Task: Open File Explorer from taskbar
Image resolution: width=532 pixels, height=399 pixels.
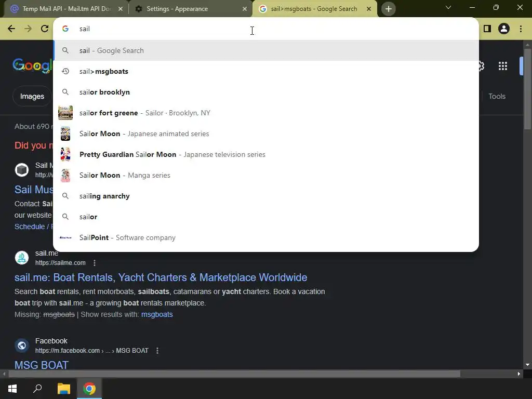Action: [x=63, y=389]
